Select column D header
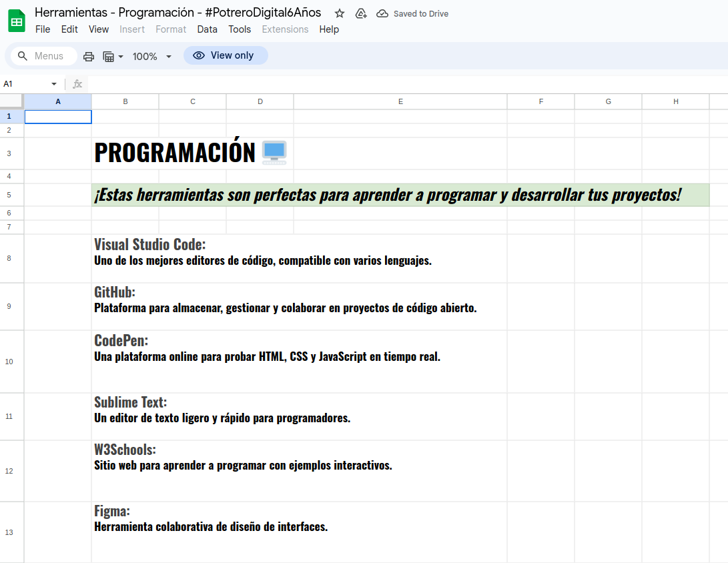 coord(260,101)
